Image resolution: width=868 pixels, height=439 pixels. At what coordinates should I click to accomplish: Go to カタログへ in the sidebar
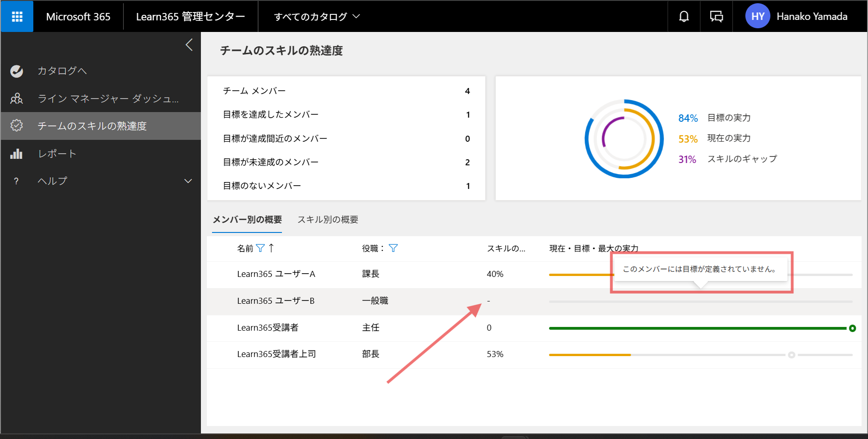[x=101, y=71]
